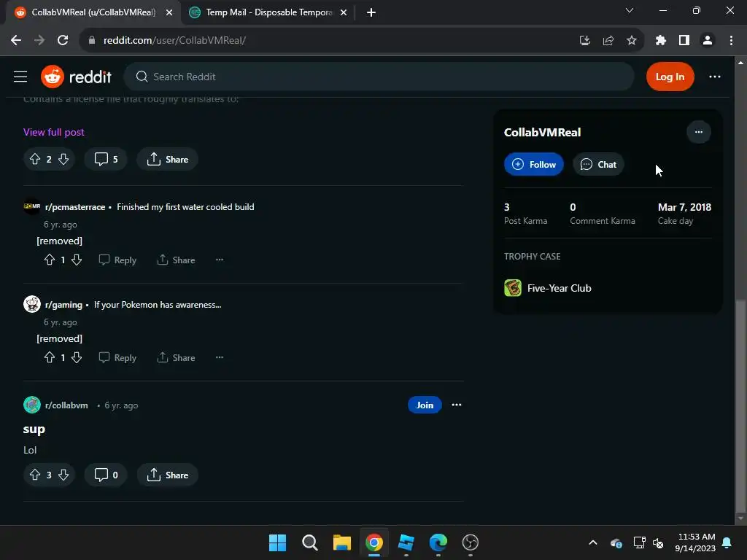Open a new browser tab
Screen dimensions: 747x560
pyautogui.click(x=371, y=12)
